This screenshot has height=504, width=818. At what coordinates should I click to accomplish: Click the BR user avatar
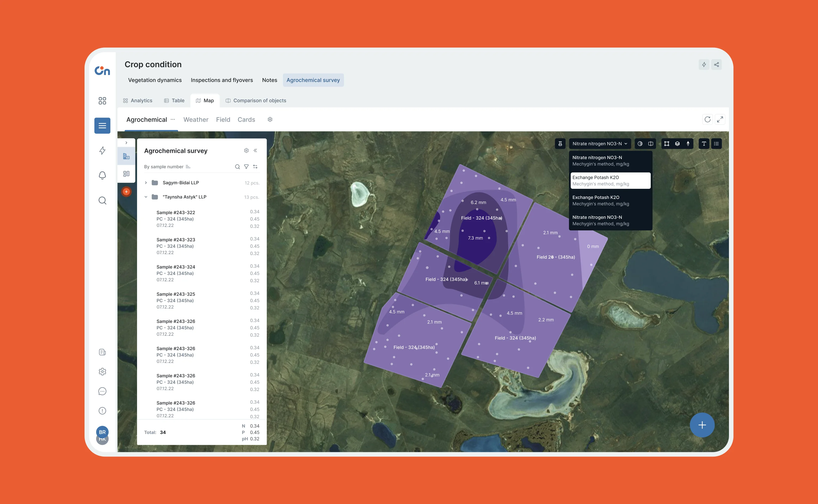(102, 432)
